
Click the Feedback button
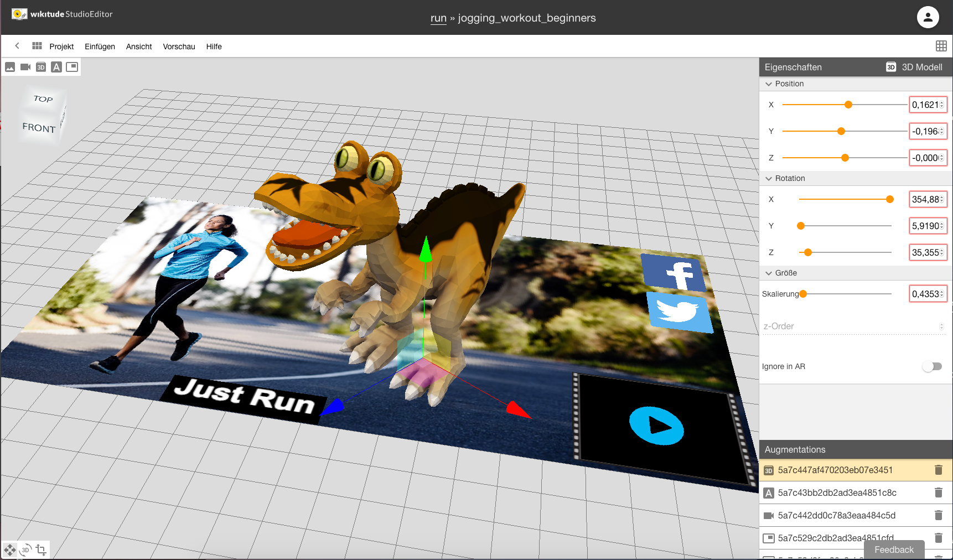[893, 549]
